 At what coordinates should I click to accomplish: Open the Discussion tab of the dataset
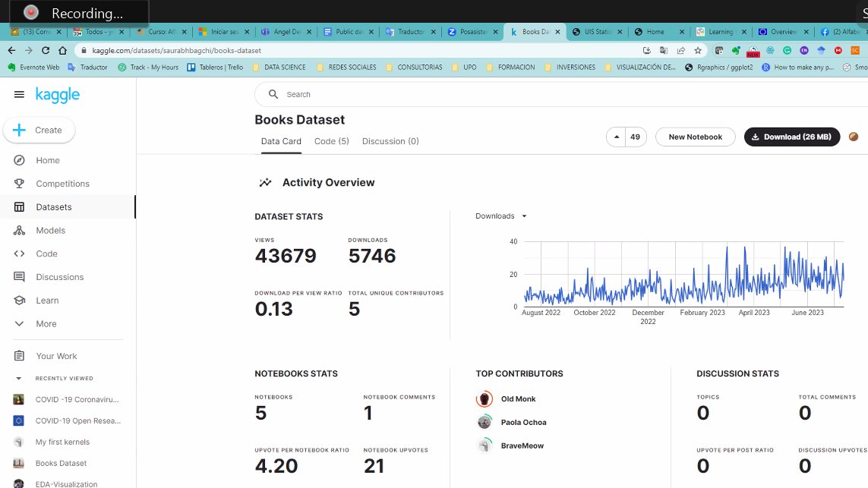(390, 140)
